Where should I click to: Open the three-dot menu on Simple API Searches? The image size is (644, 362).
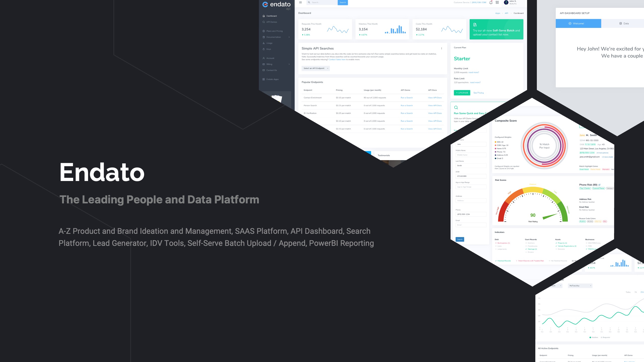(x=441, y=48)
